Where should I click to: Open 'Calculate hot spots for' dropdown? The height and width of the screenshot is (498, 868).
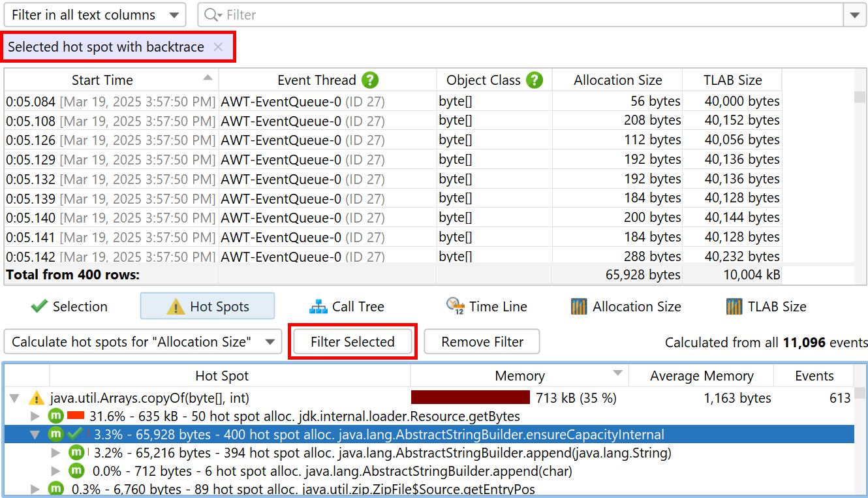click(x=142, y=342)
